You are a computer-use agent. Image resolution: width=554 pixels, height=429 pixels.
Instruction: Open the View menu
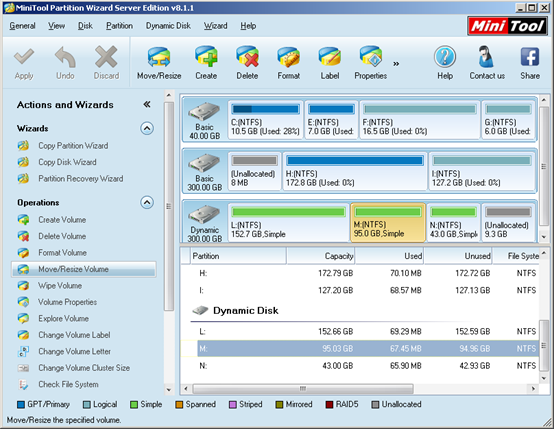pos(57,26)
